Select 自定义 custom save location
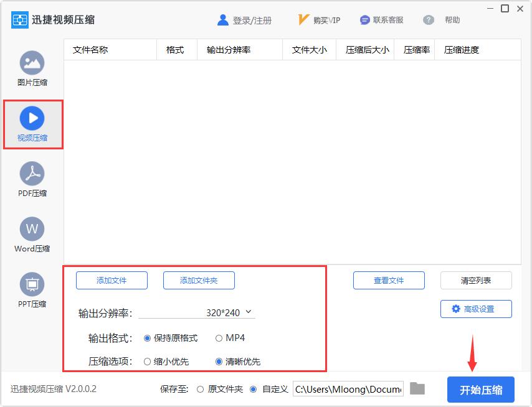Image resolution: width=532 pixels, height=407 pixels. [x=268, y=389]
